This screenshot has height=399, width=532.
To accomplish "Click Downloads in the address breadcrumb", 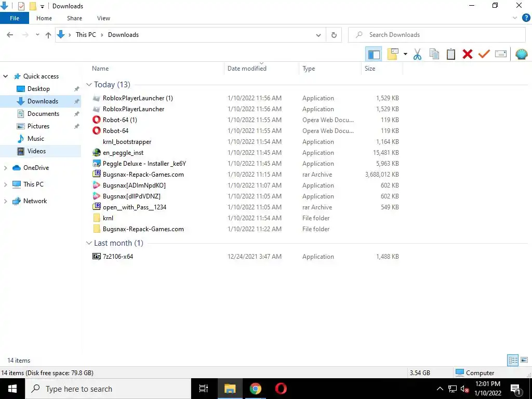I will click(123, 35).
